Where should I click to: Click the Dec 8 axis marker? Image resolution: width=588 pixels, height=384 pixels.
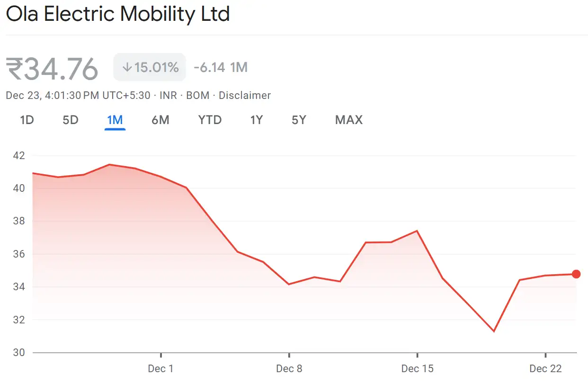pyautogui.click(x=289, y=368)
